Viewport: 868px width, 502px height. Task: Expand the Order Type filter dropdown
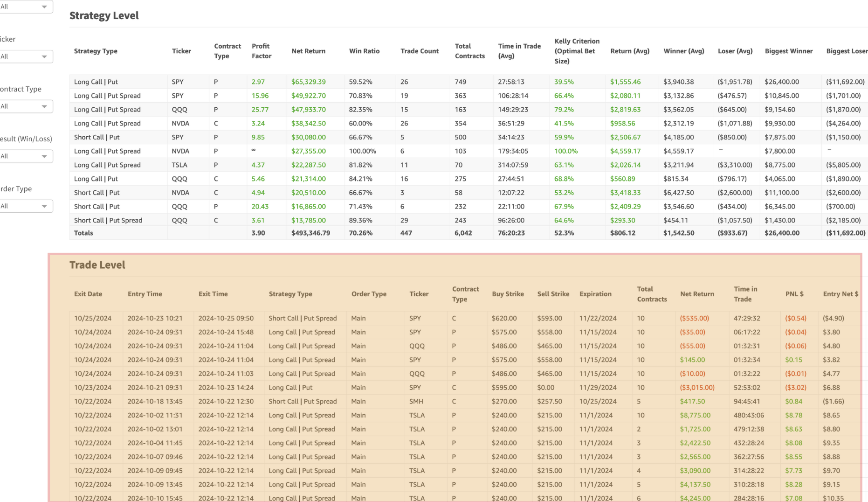coord(26,206)
